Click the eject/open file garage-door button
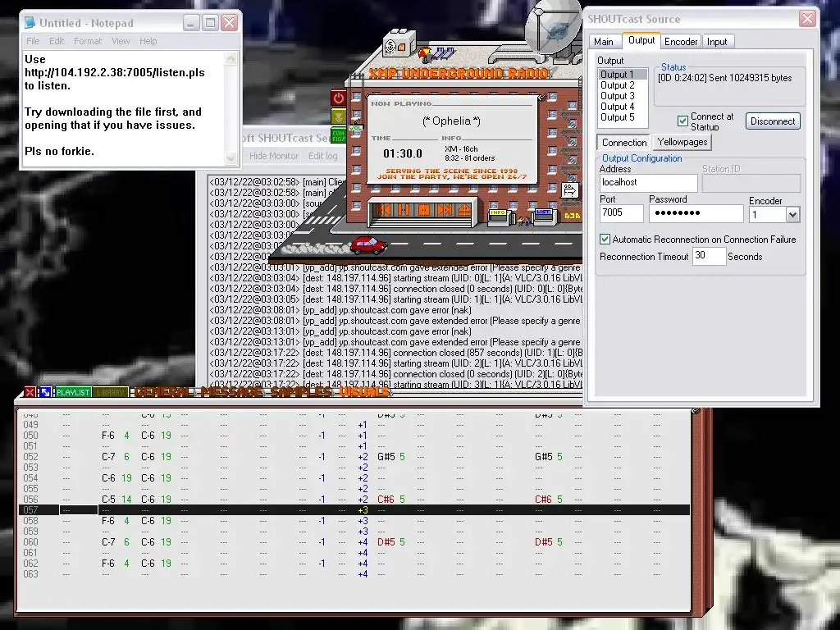Screen dimensions: 840x630 click(x=464, y=209)
